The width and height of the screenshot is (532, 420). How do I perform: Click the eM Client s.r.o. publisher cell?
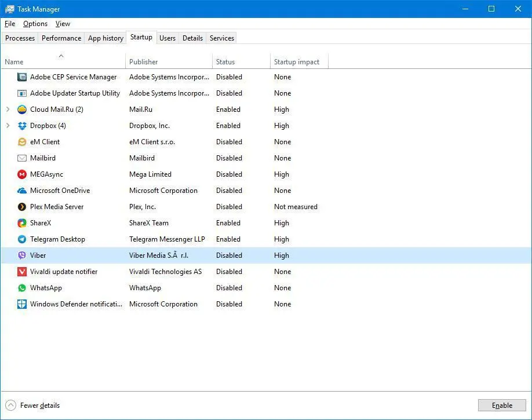pyautogui.click(x=152, y=142)
